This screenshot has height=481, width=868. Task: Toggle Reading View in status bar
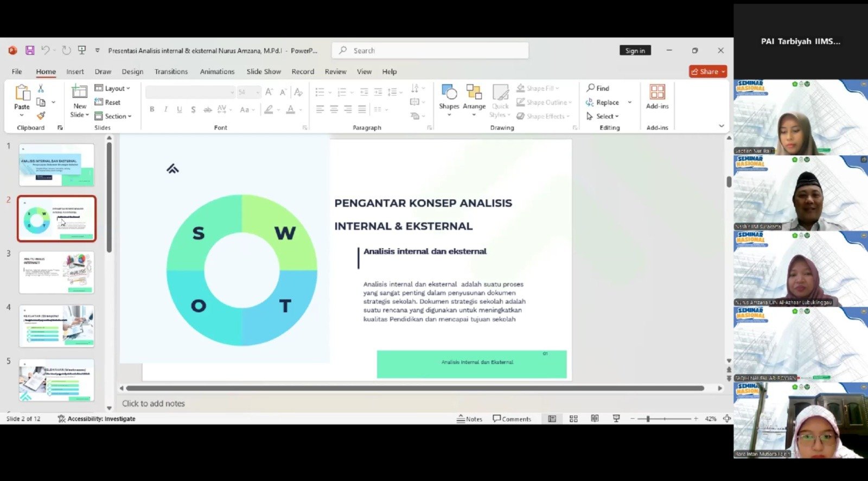tap(595, 419)
